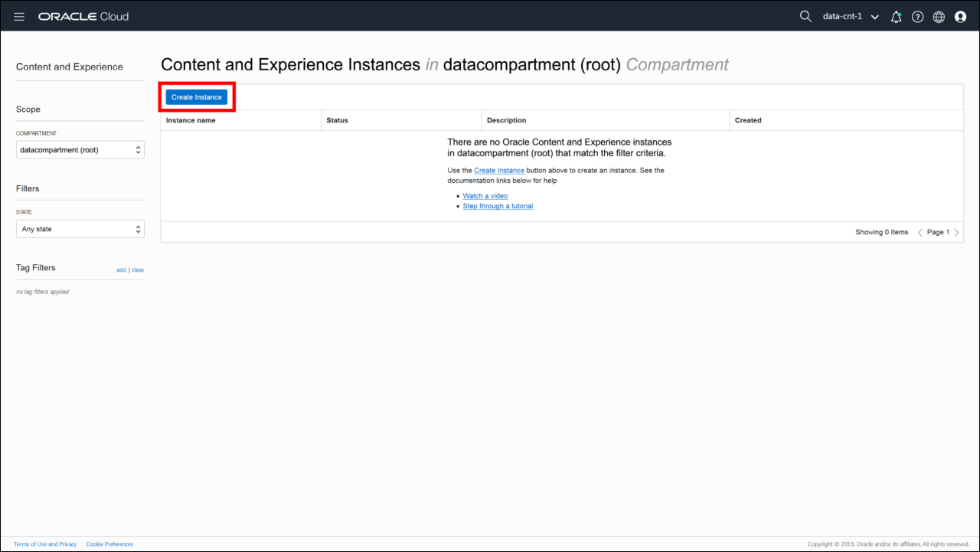980x552 pixels.
Task: Open the Watch a video link
Action: [x=485, y=196]
